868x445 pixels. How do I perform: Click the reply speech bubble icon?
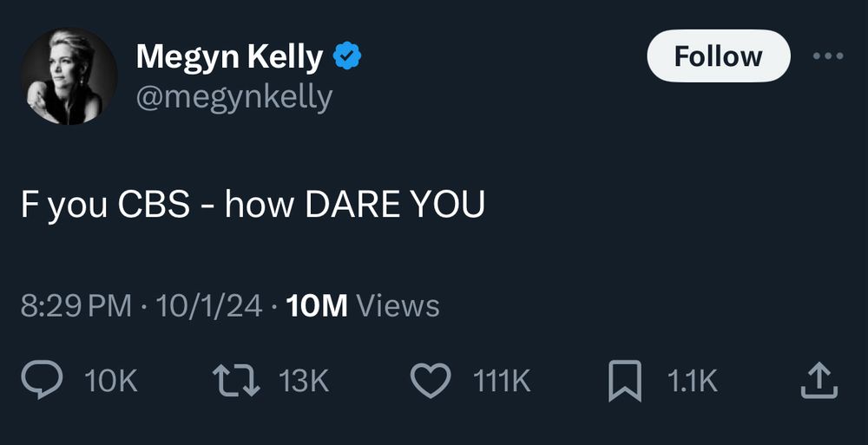pyautogui.click(x=42, y=380)
